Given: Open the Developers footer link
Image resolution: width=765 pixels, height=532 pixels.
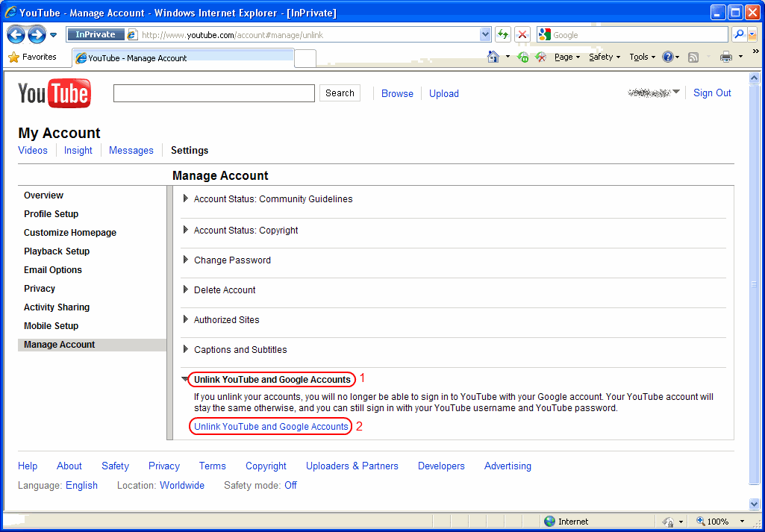Looking at the screenshot, I should 441,466.
